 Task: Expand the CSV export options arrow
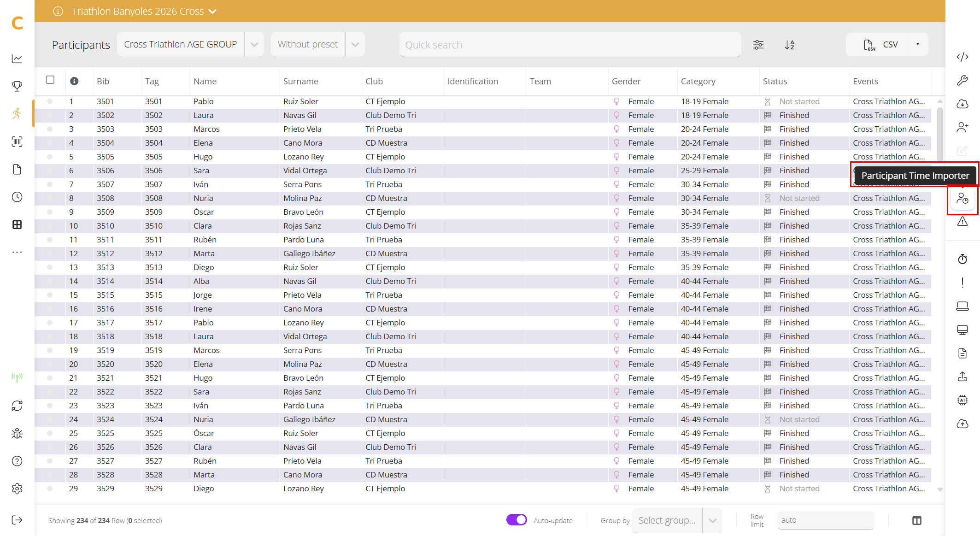click(x=918, y=44)
